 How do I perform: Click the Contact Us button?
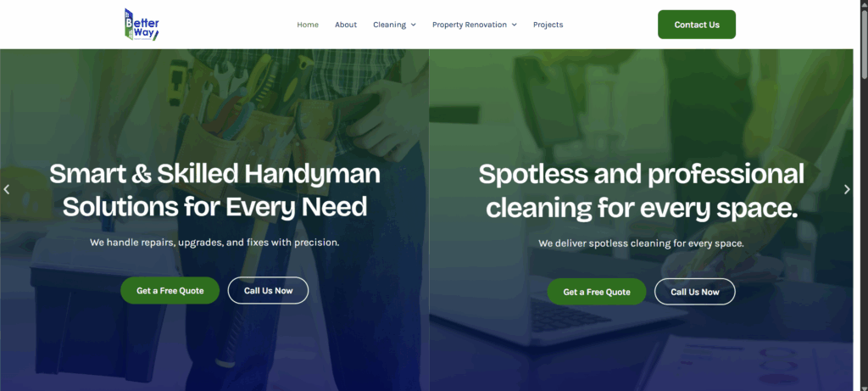point(697,25)
